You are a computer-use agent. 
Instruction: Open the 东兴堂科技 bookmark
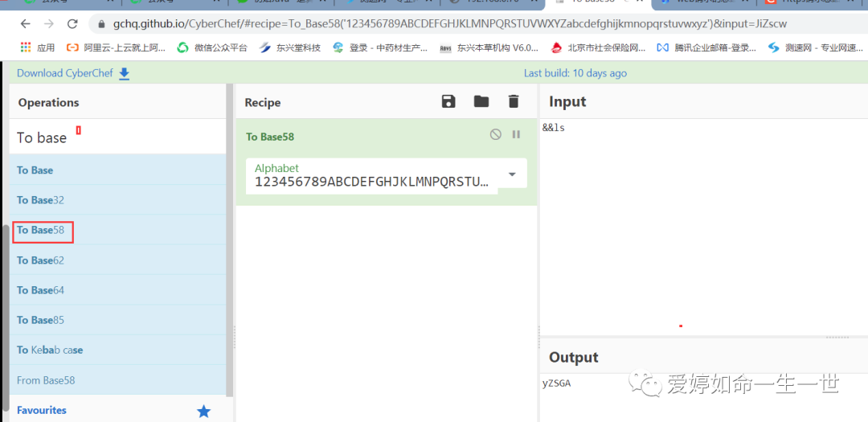point(291,47)
